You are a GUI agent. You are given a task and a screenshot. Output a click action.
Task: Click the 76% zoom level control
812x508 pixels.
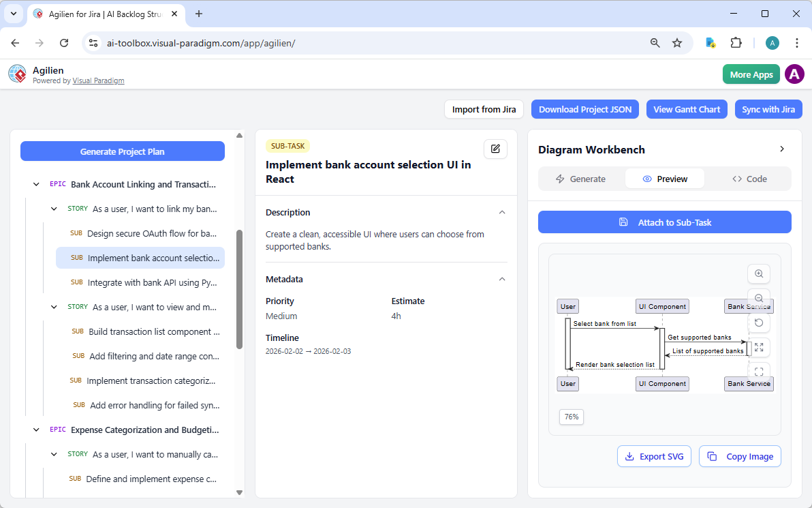click(x=571, y=417)
